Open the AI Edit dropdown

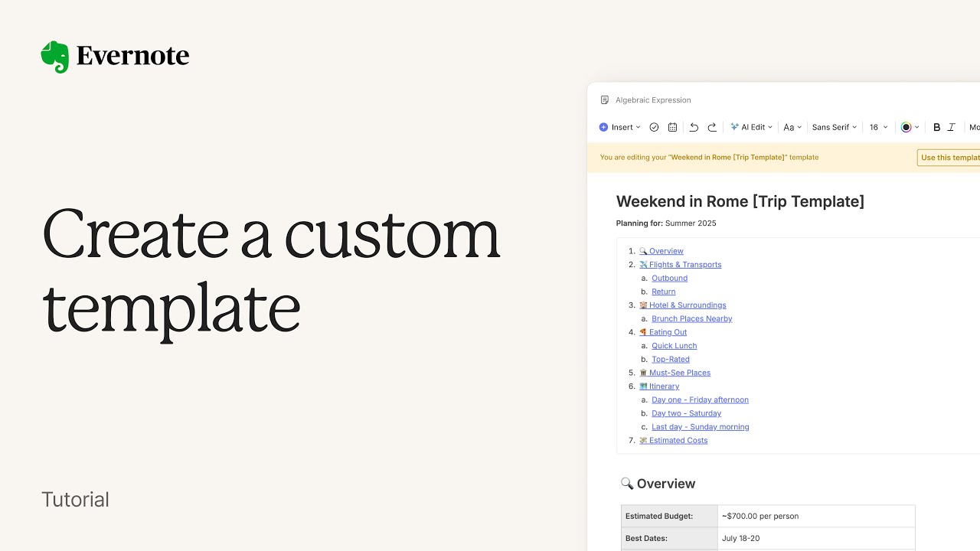pos(751,127)
